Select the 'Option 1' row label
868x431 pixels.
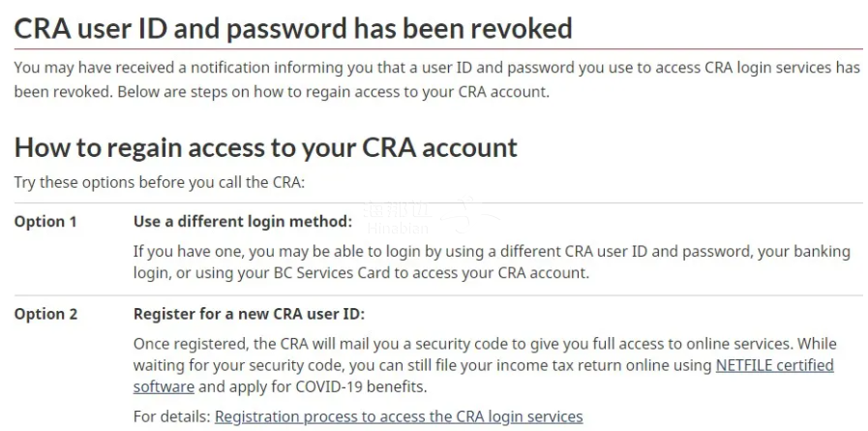45,222
